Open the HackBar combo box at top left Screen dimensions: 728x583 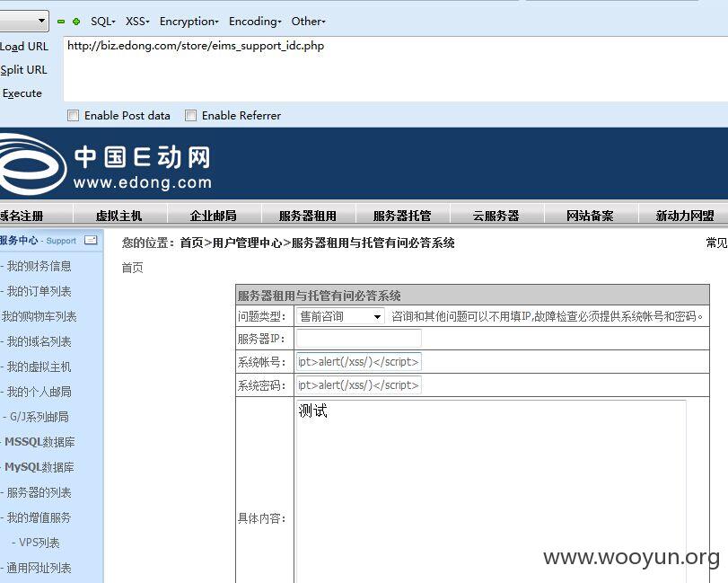[24, 21]
